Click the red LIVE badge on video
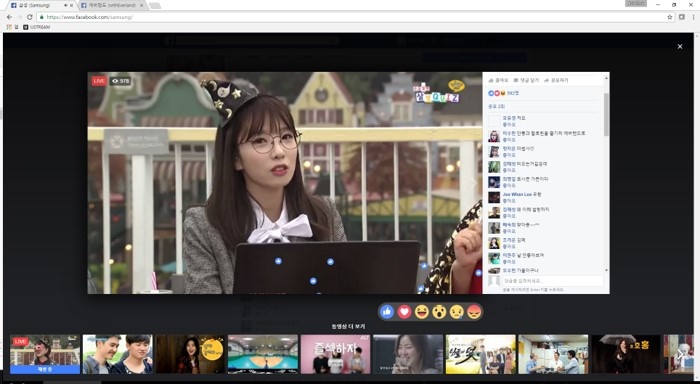This screenshot has height=384, width=700. (x=99, y=81)
